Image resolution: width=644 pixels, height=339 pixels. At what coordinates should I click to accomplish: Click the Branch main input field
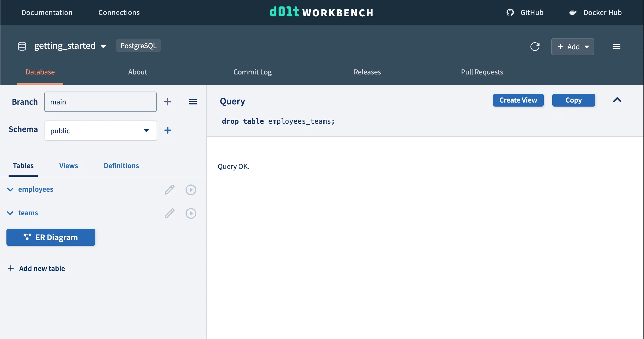click(x=100, y=102)
